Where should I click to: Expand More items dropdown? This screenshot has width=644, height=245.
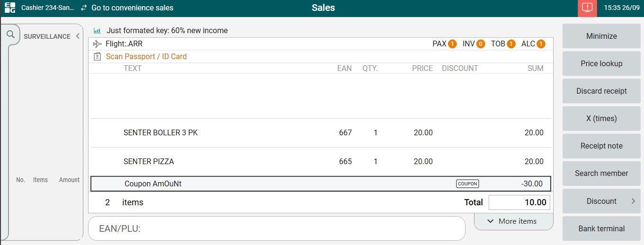coord(513,221)
